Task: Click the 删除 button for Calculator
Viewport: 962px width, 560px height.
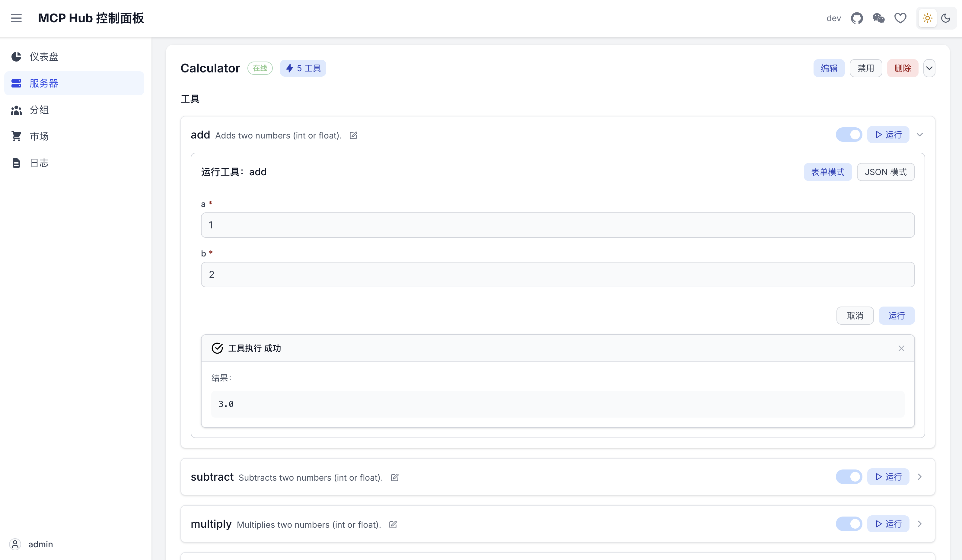Action: pyautogui.click(x=903, y=68)
